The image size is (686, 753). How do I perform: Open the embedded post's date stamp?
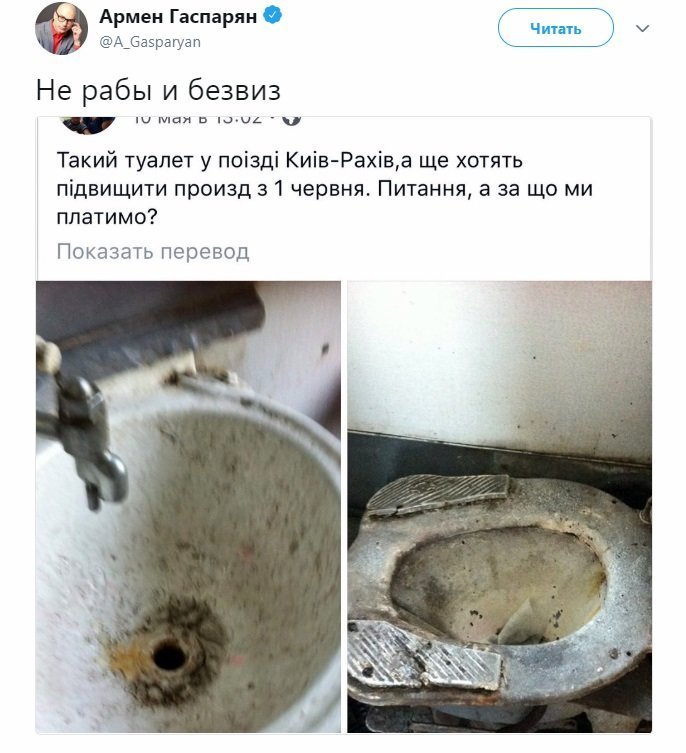(x=197, y=120)
